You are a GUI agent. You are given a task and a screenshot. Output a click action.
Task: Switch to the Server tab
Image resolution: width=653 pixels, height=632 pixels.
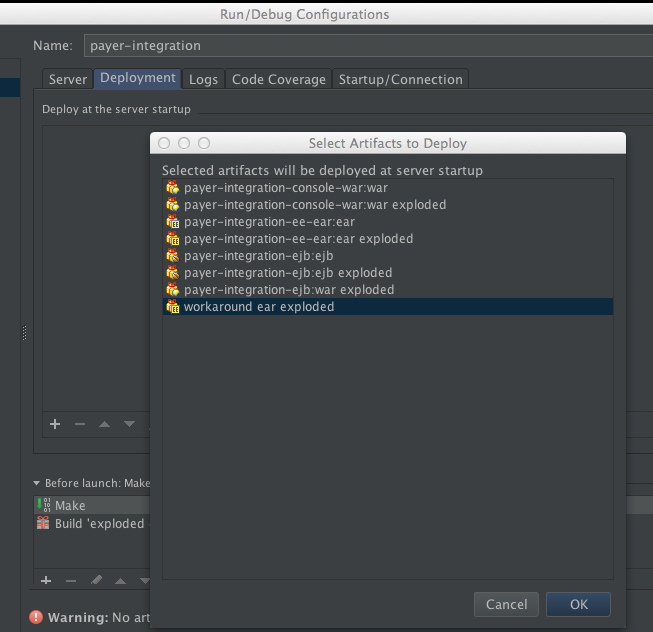(x=68, y=79)
